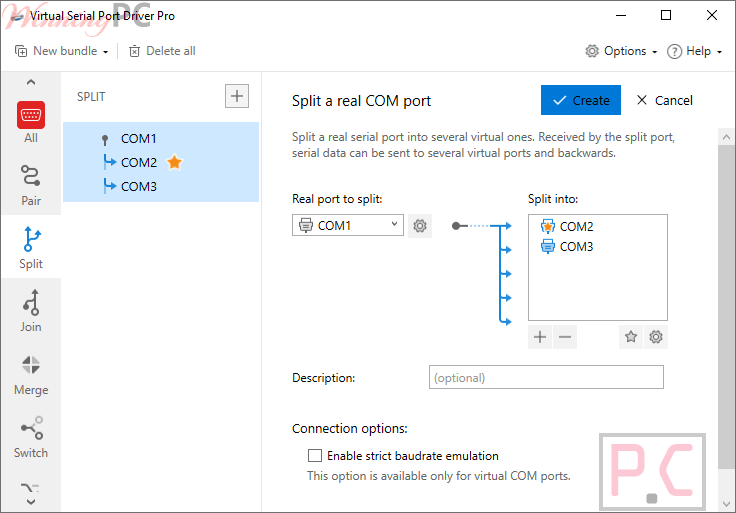Select the Merge bundle type
This screenshot has width=736, height=513.
tap(31, 375)
